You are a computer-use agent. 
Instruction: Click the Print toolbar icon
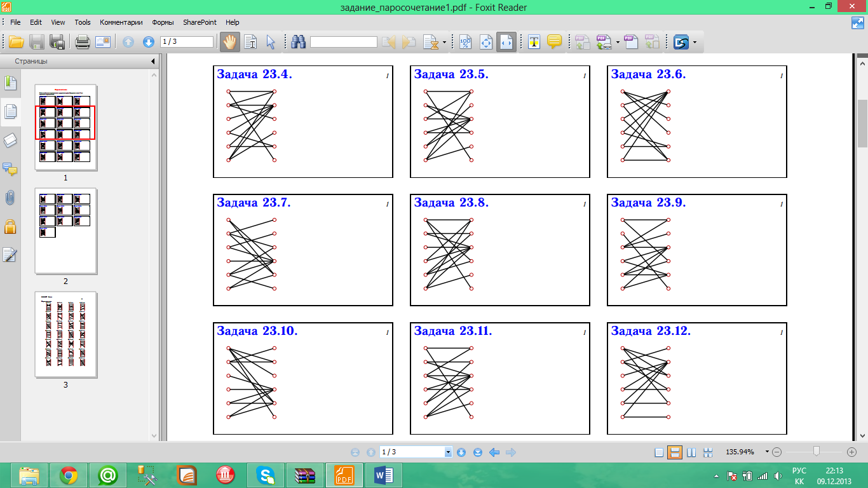tap(83, 43)
